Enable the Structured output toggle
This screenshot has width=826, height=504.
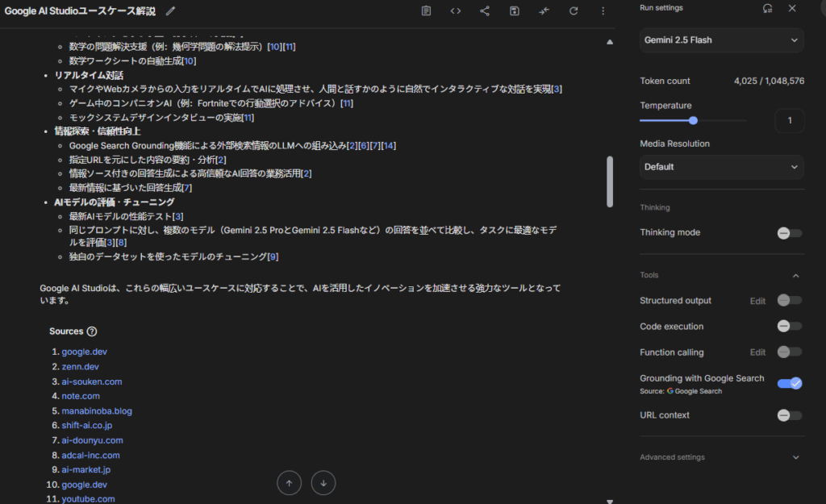(789, 300)
